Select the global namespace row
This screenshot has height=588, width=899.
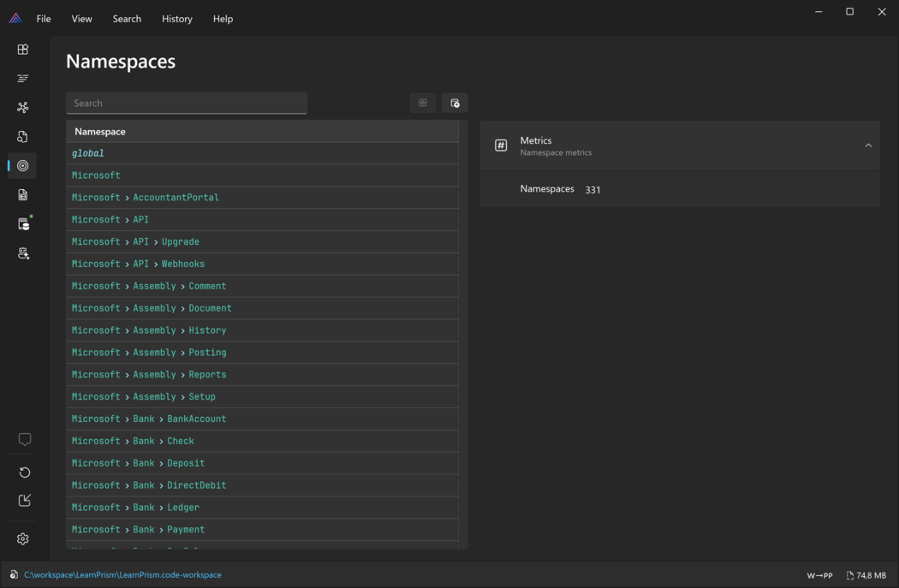(262, 153)
